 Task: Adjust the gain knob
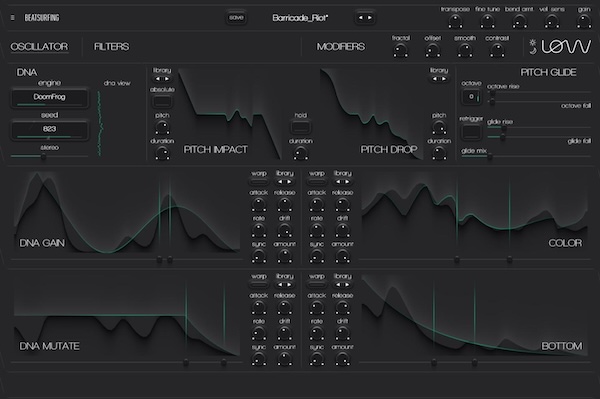(584, 21)
